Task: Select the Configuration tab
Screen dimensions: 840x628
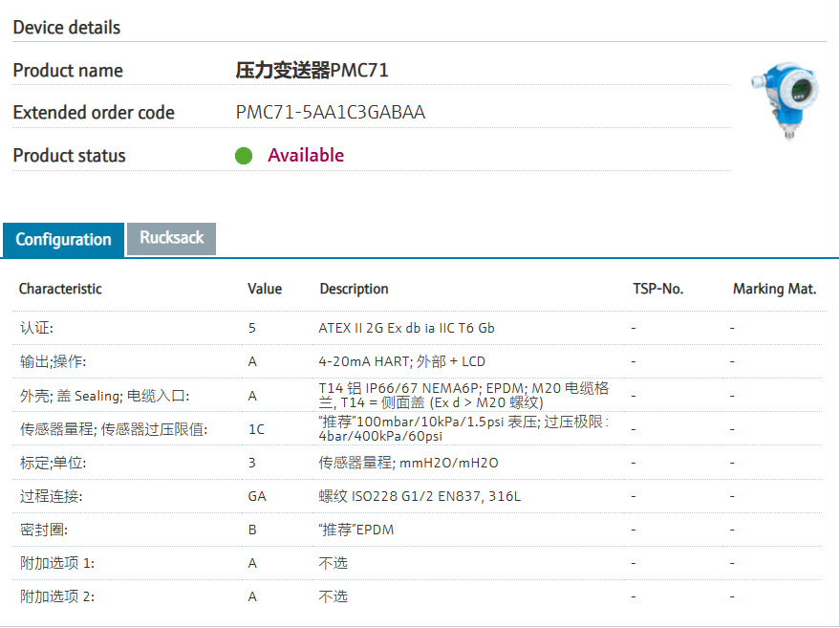Action: (64, 239)
